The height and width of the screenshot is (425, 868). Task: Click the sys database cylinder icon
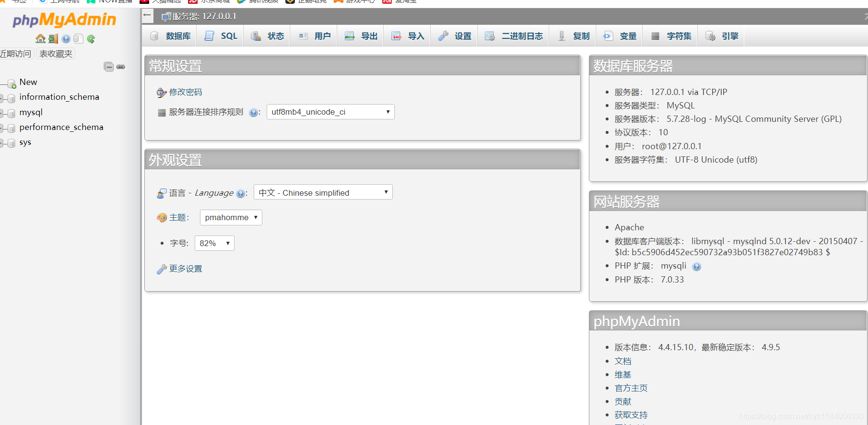coord(12,143)
